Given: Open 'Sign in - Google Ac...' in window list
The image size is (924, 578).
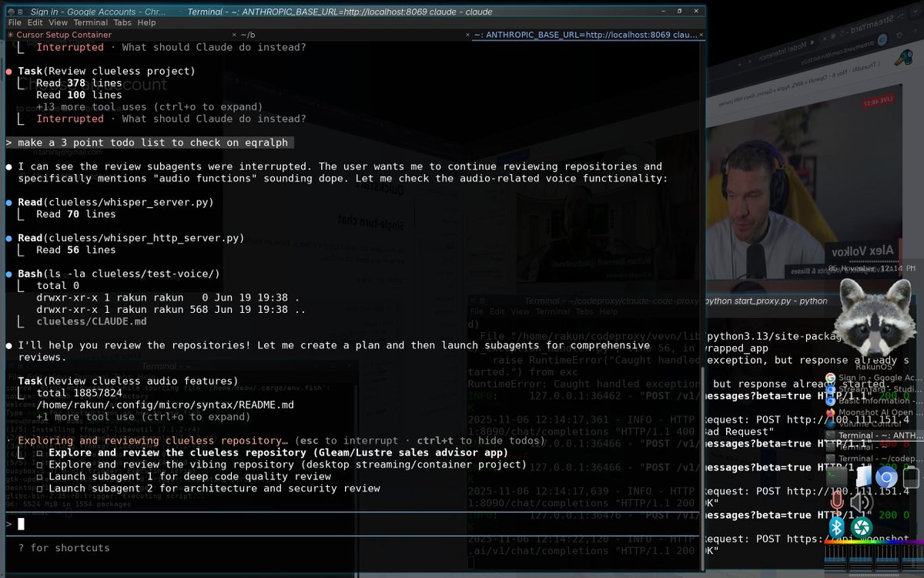Looking at the screenshot, I should click(x=873, y=378).
